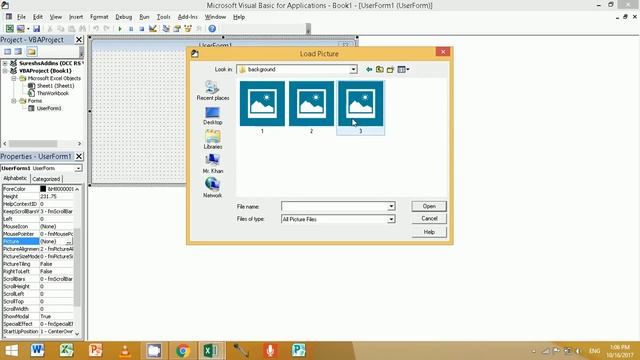The height and width of the screenshot is (360, 640).
Task: Click the Reset stop icon in toolbar
Action: (142, 29)
